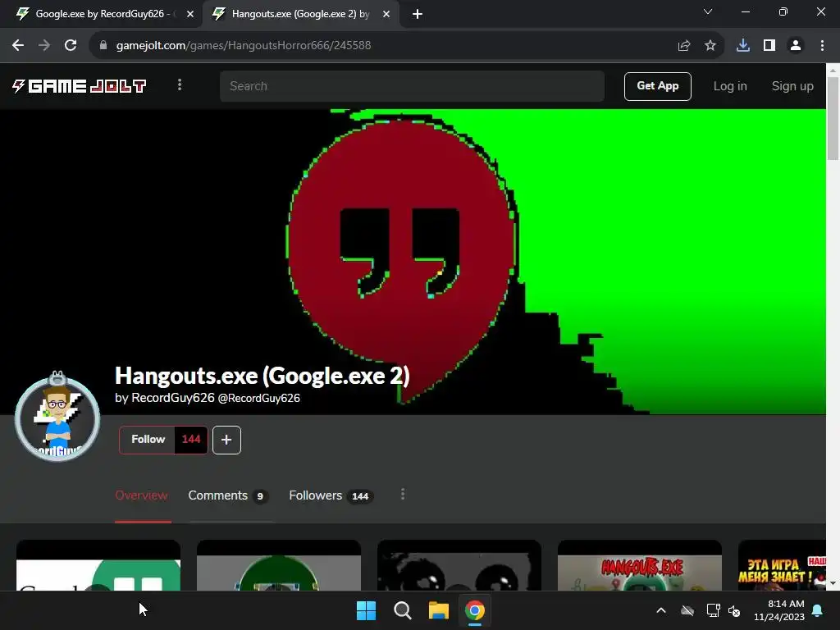
Task: Open the second green circle thumbnail
Action: coord(279,565)
